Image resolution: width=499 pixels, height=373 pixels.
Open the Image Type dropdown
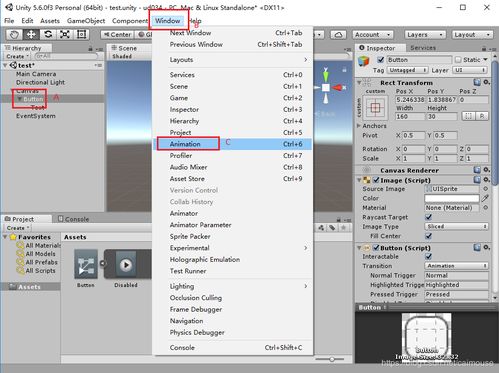coord(456,226)
